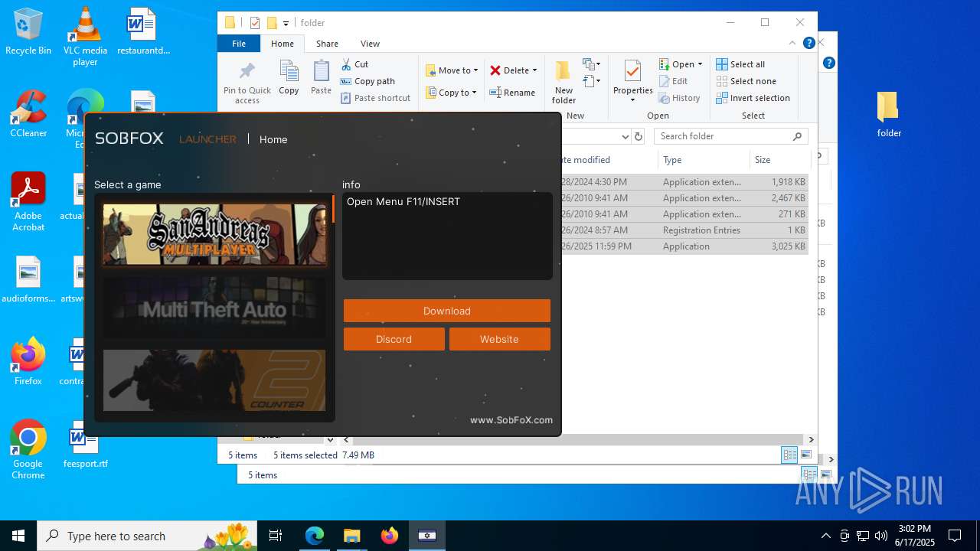Image resolution: width=980 pixels, height=551 pixels.
Task: Click the Cut scissors icon
Action: [x=346, y=64]
